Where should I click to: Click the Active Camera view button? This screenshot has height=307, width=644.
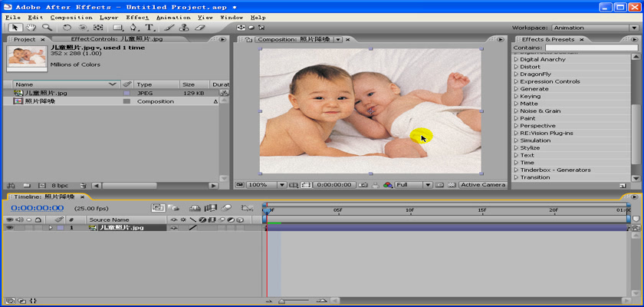point(482,185)
